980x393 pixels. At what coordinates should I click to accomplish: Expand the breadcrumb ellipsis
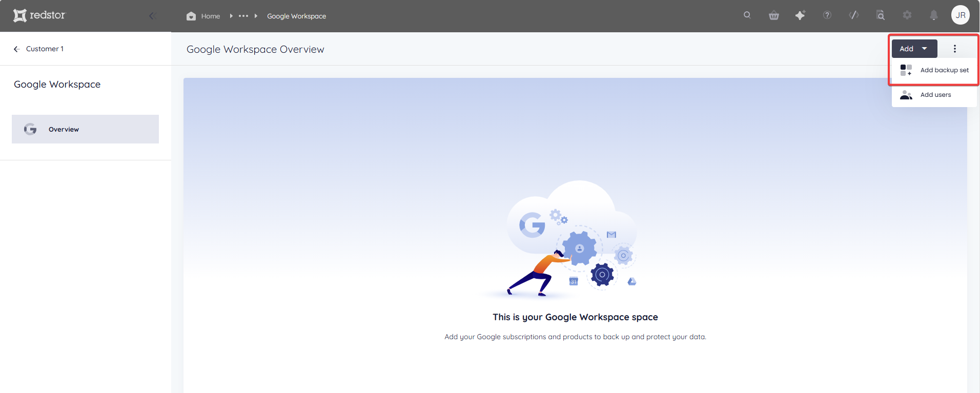point(243,16)
